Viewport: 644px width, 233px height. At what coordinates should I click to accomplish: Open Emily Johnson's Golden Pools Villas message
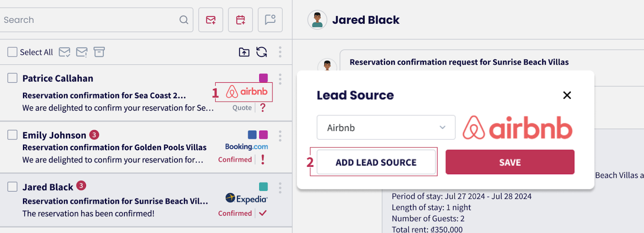click(x=114, y=147)
